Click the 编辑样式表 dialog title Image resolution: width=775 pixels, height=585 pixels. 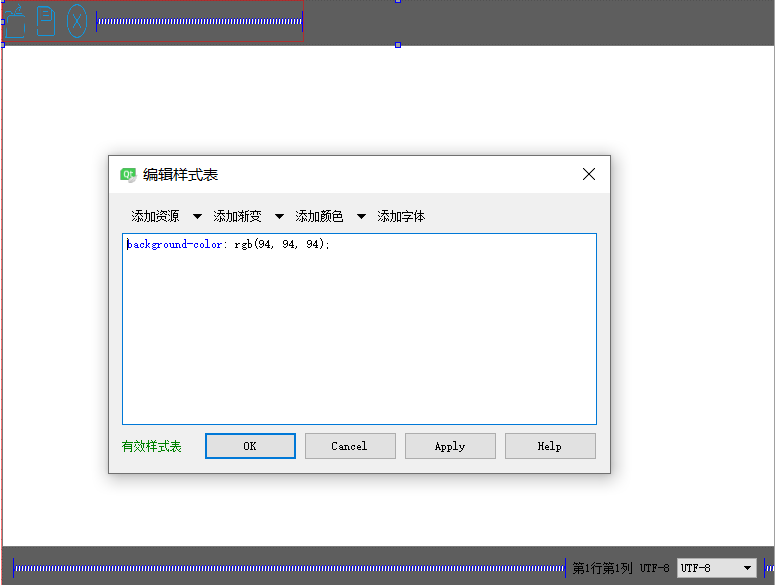180,175
